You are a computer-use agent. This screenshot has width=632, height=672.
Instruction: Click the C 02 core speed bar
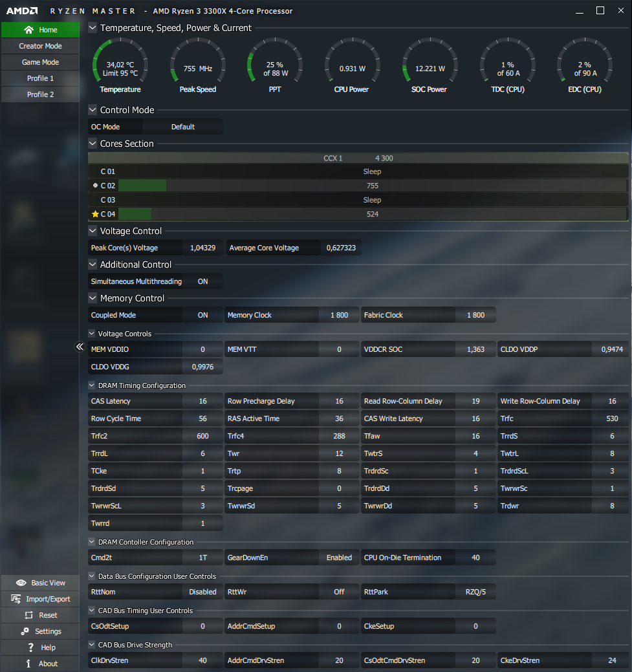(x=372, y=186)
